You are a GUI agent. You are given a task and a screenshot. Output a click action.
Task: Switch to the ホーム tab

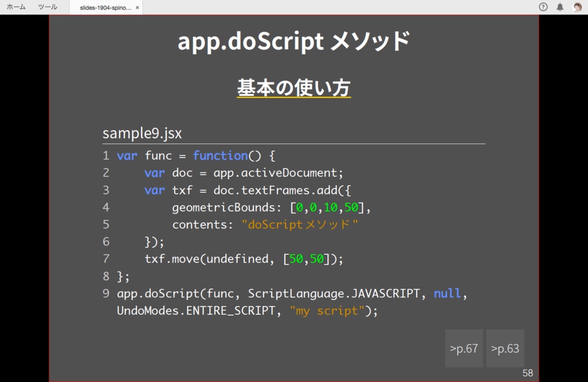15,7
